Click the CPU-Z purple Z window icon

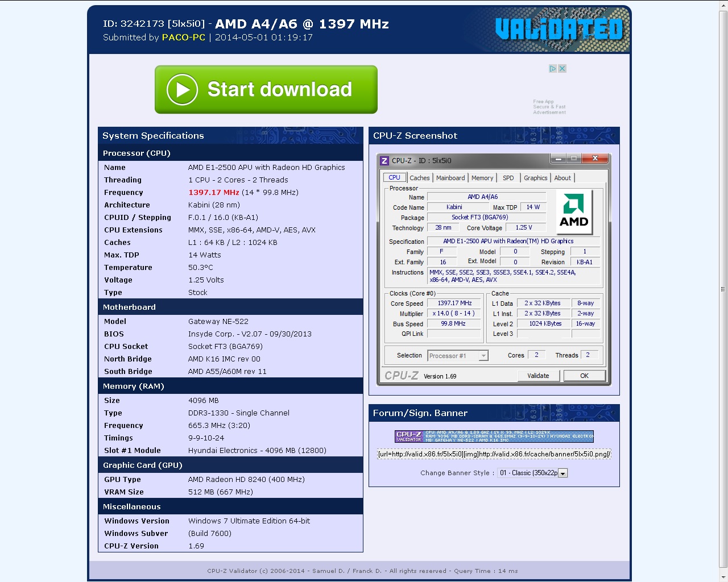click(385, 160)
